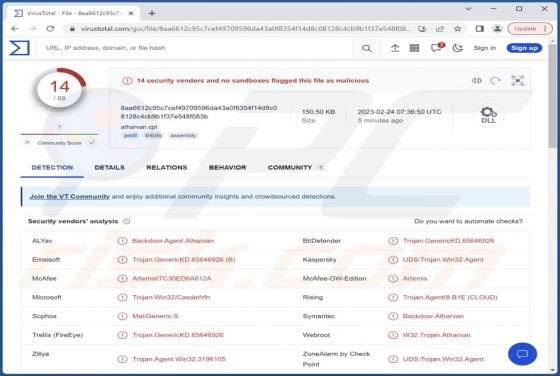Viewport: 560px width, 376px height.
Task: Click the VirusTotal logo icon
Action: (x=19, y=48)
